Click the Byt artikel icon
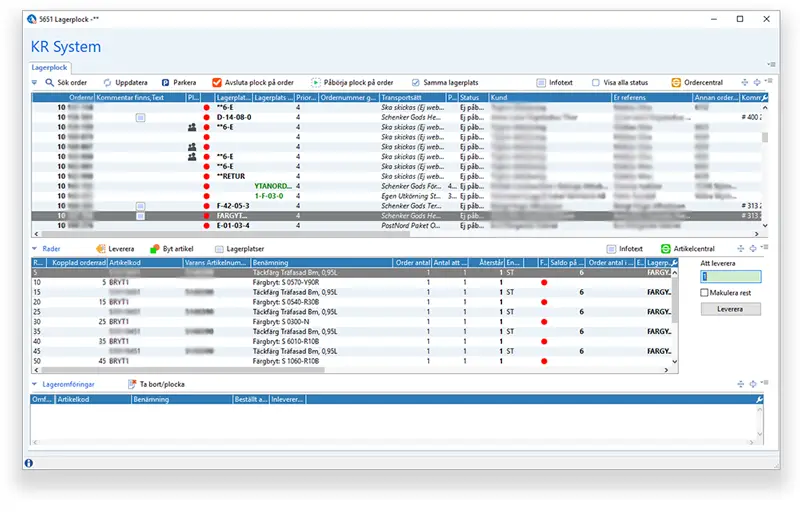This screenshot has width=800, height=512. [x=154, y=249]
